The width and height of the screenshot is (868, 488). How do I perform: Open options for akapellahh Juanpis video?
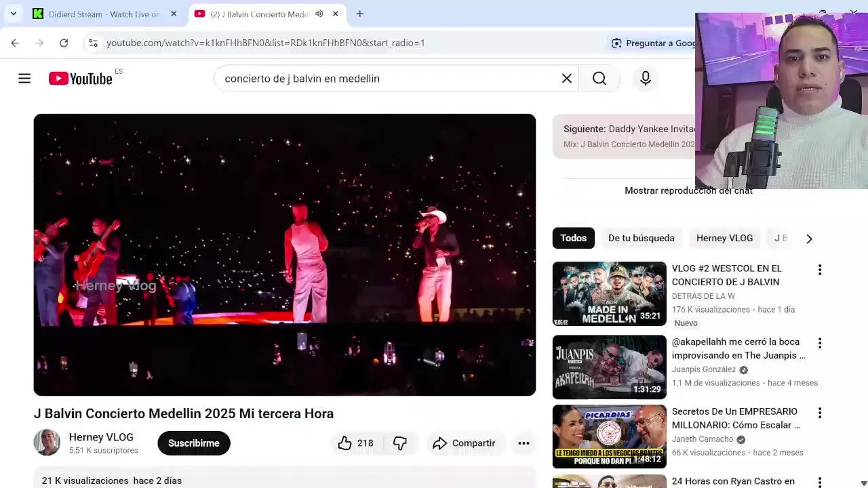point(819,343)
